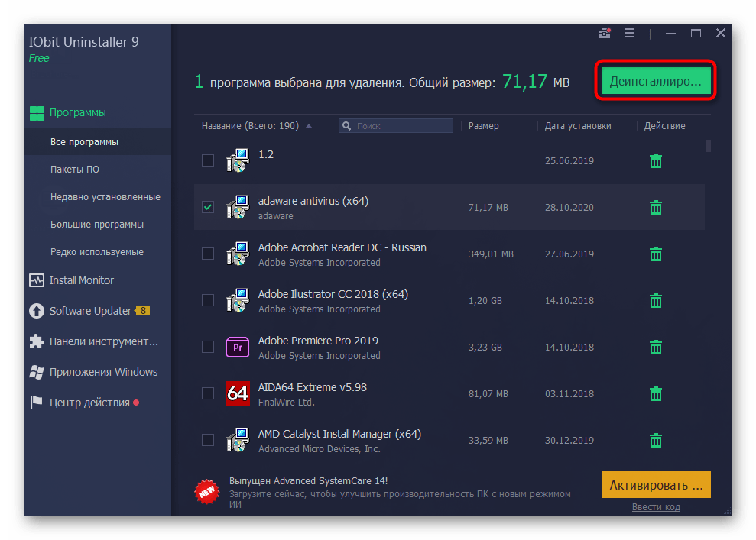756x540 pixels.
Task: Check the AIDA64 Extreme v5.98 checkbox
Action: pos(208,393)
